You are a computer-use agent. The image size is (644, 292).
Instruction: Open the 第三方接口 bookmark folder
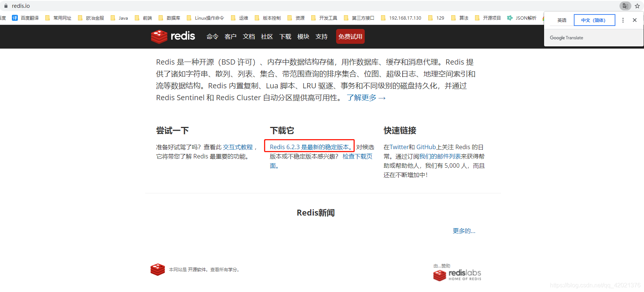359,18
